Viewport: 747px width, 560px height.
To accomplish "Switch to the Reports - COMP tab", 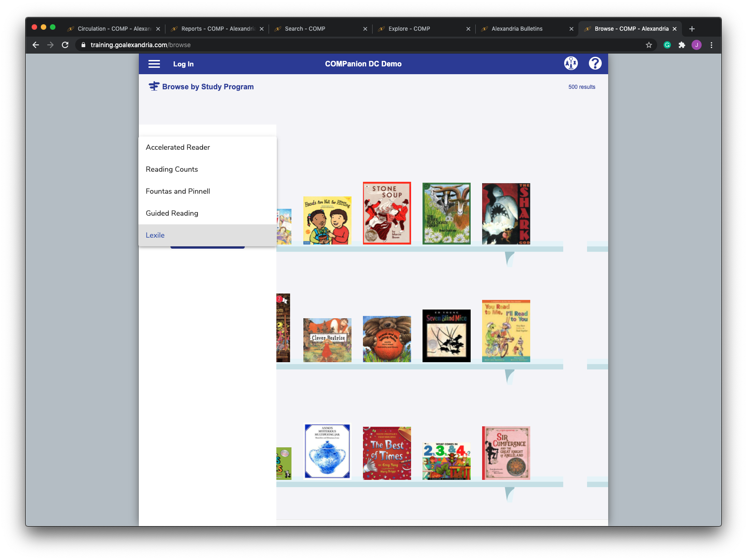I will 217,28.
